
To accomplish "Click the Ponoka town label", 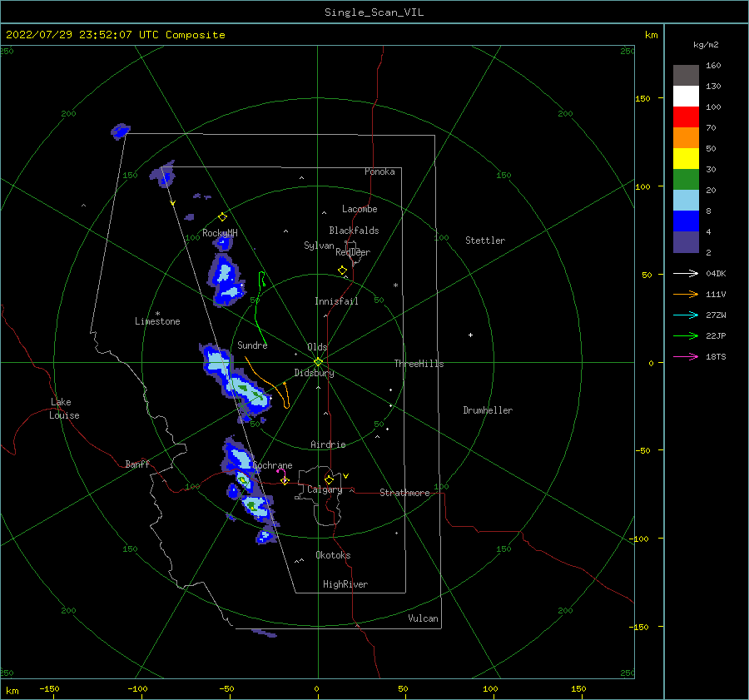I will tap(379, 171).
